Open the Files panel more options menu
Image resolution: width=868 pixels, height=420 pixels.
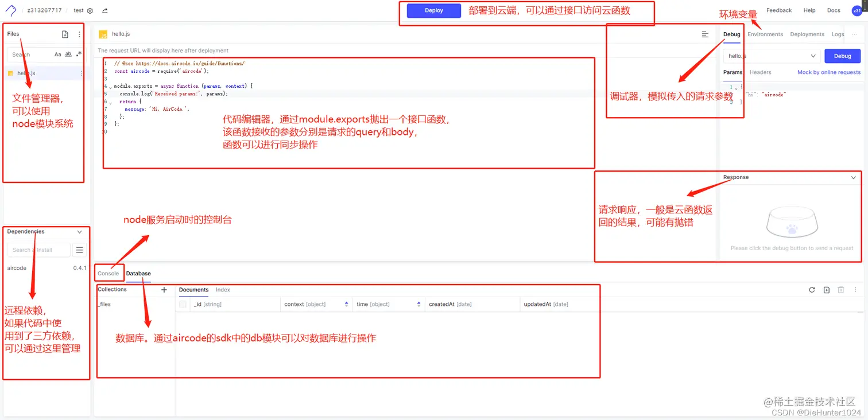tap(79, 34)
